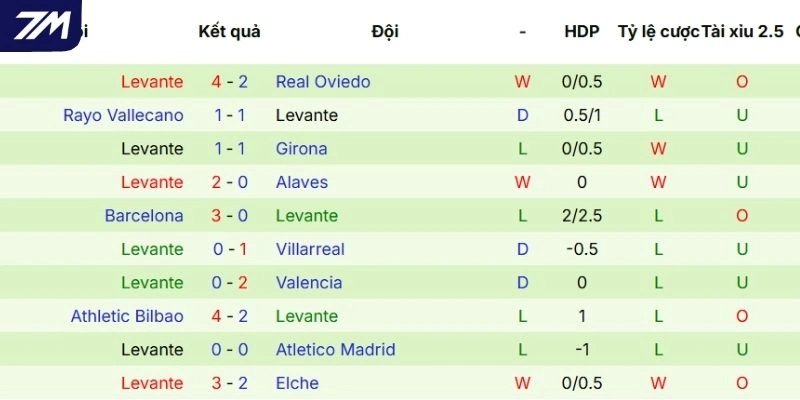Click the 0 - 0 score against Atletico Madrid

coord(229,350)
